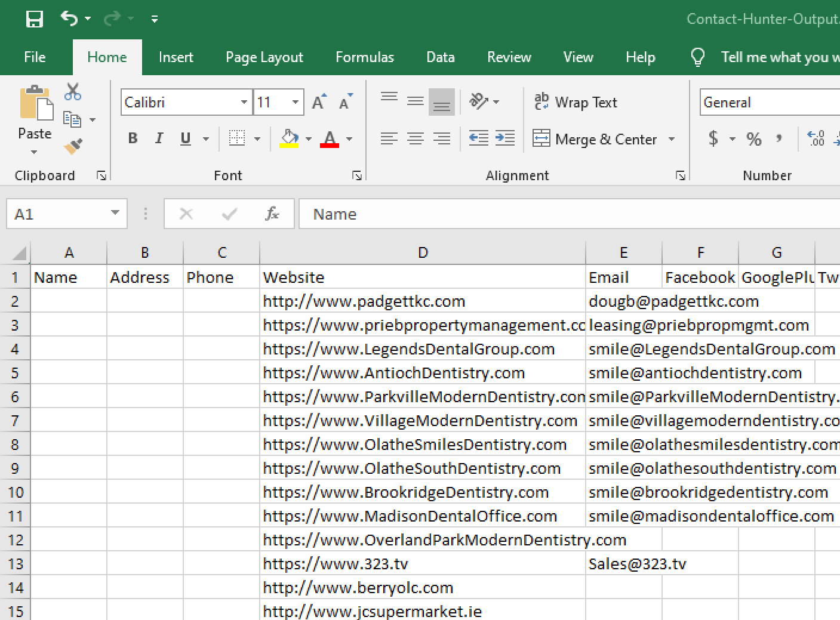Select column D header
The image size is (840, 620).
tap(423, 253)
